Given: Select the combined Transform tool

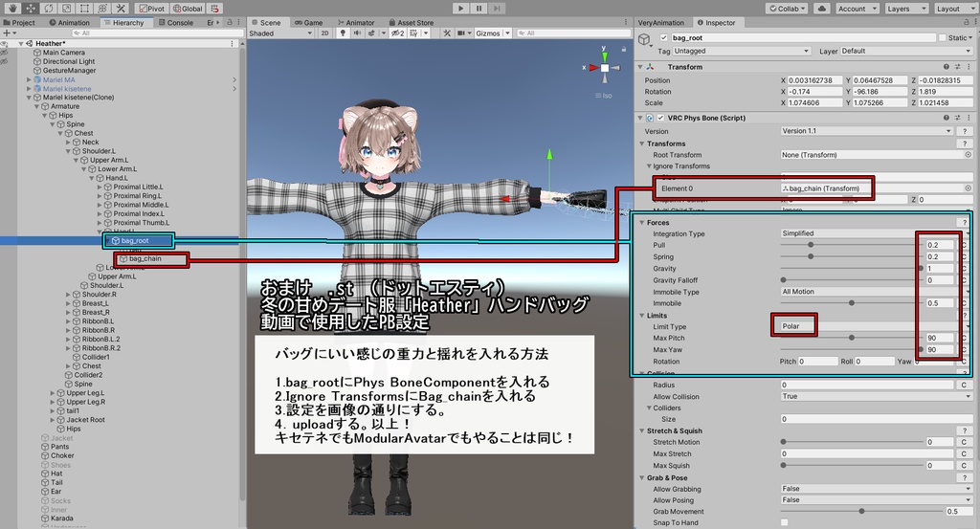Looking at the screenshot, I should [102, 8].
